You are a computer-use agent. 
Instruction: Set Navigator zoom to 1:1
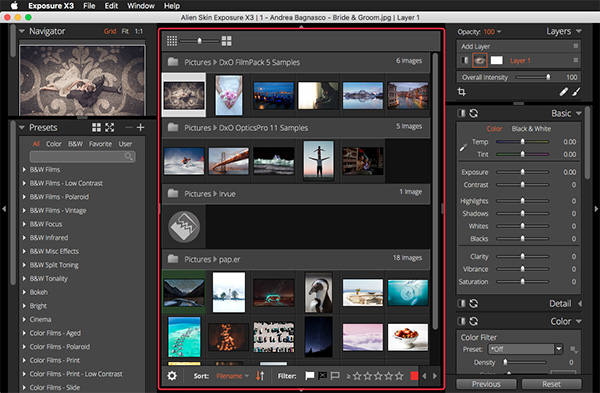tap(139, 31)
